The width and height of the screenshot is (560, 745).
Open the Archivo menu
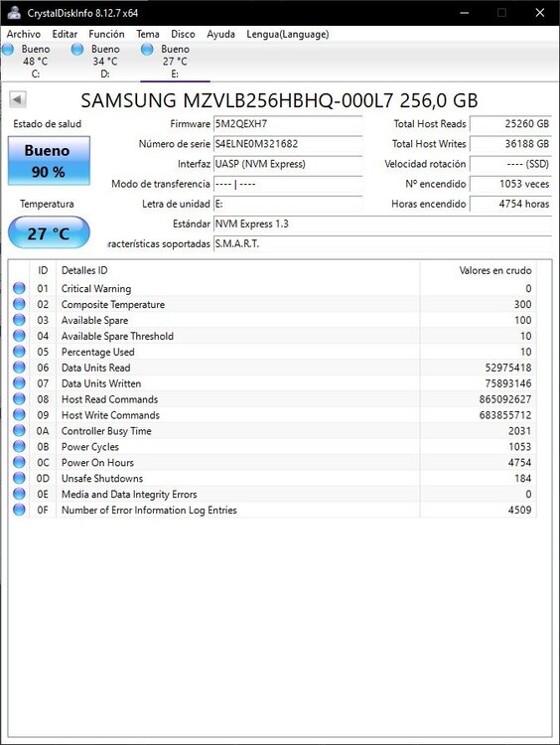(23, 34)
